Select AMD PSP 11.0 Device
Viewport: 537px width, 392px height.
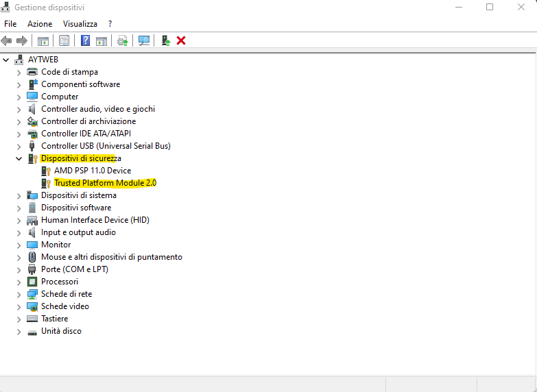pyautogui.click(x=92, y=171)
